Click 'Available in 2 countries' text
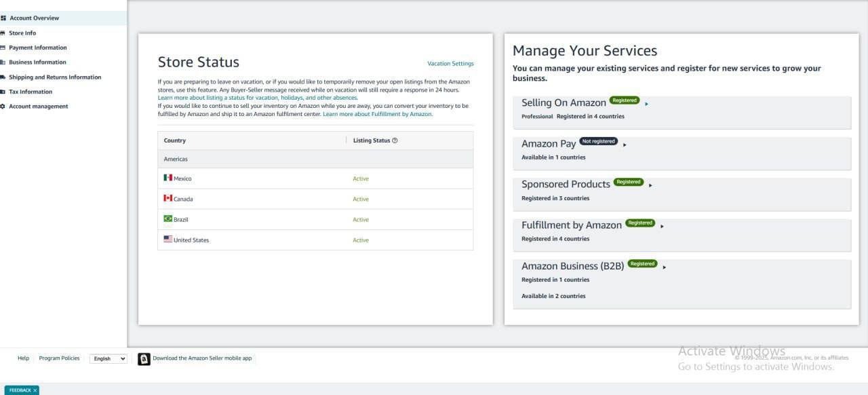 pyautogui.click(x=553, y=296)
